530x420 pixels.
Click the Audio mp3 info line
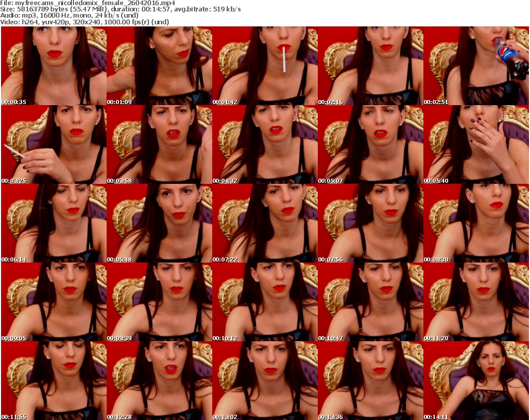coord(69,16)
